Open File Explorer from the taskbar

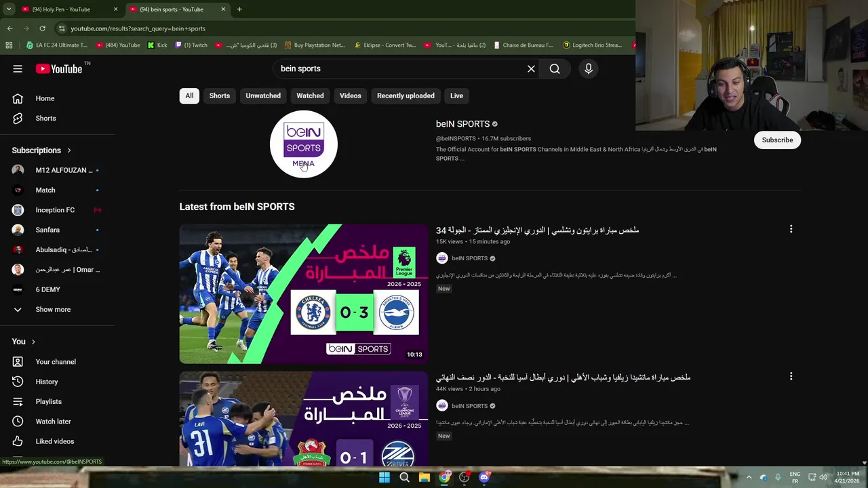(424, 477)
